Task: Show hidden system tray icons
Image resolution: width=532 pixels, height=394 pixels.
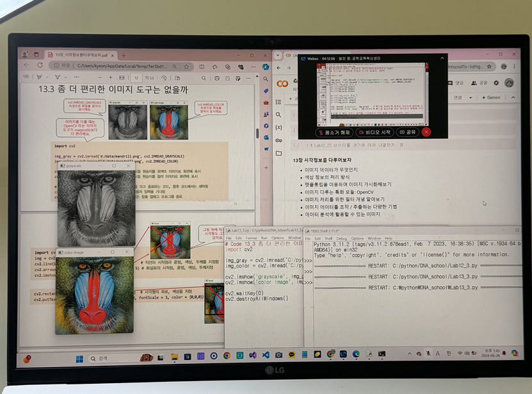Action: 410,354
